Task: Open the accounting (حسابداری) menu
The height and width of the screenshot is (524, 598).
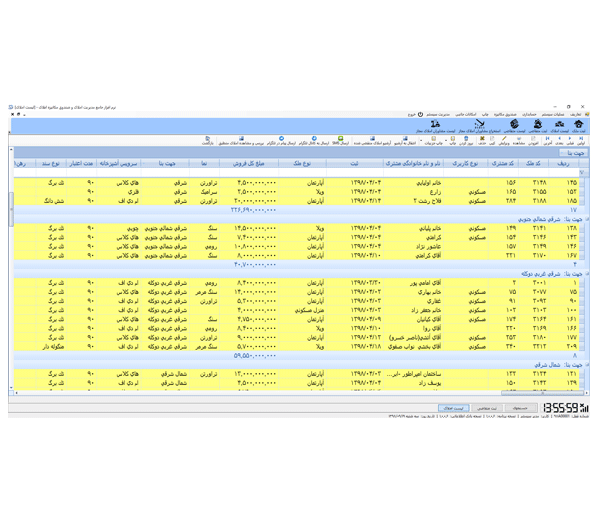Action: click(529, 114)
